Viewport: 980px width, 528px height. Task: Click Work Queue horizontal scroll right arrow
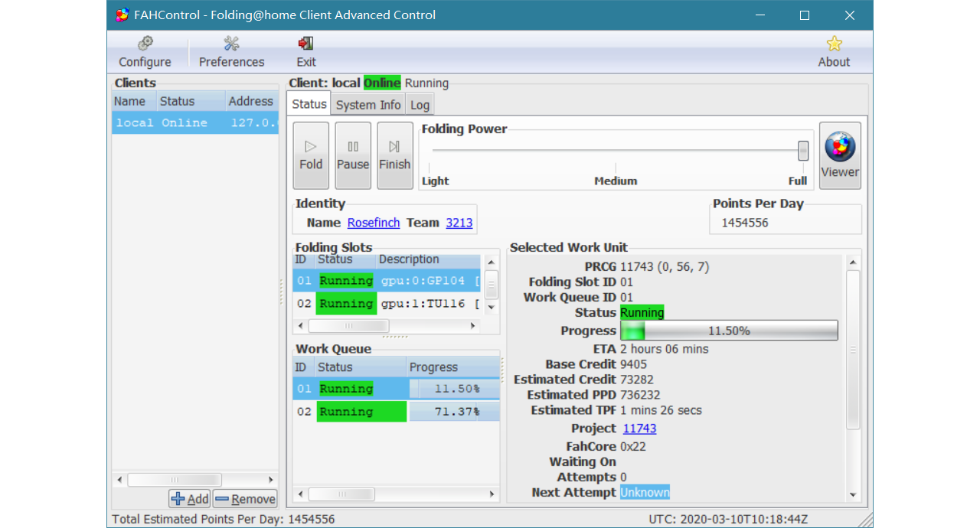pos(493,494)
